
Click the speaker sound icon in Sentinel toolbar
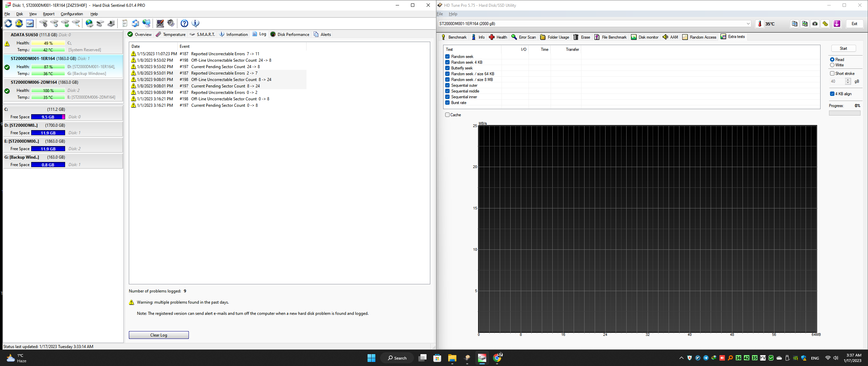(171, 23)
